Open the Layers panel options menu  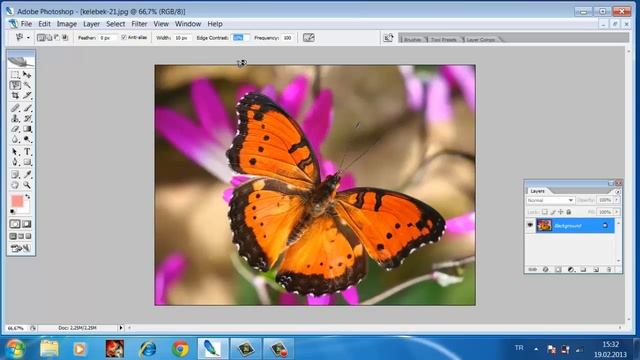click(618, 191)
